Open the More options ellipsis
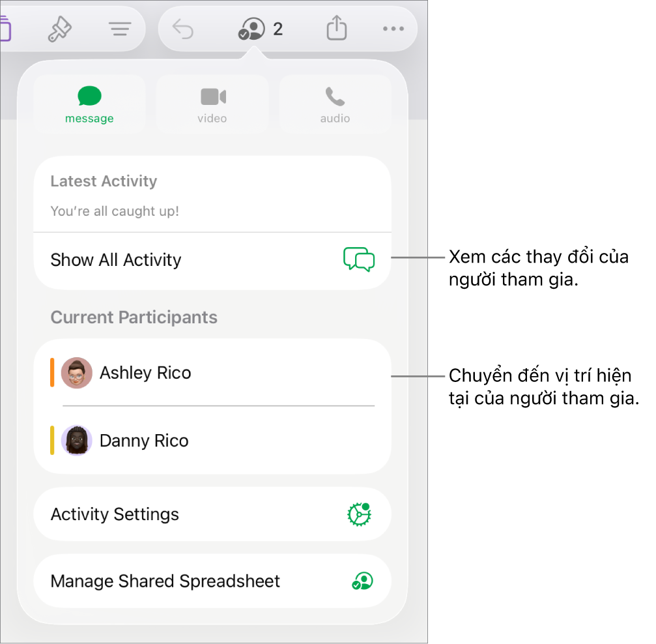Viewport: 656px width, 644px height. 393,29
